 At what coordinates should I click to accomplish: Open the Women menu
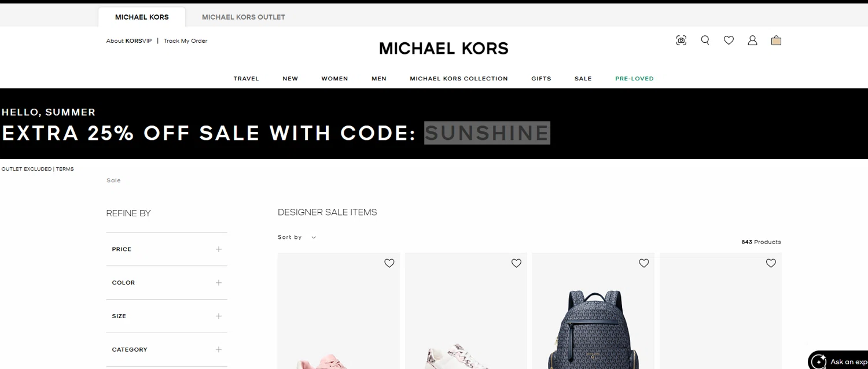(335, 79)
